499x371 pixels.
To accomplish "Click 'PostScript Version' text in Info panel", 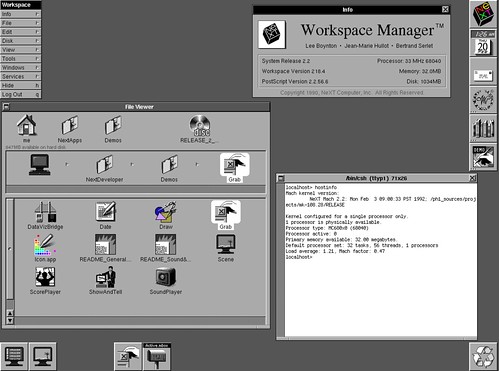I will tap(295, 81).
